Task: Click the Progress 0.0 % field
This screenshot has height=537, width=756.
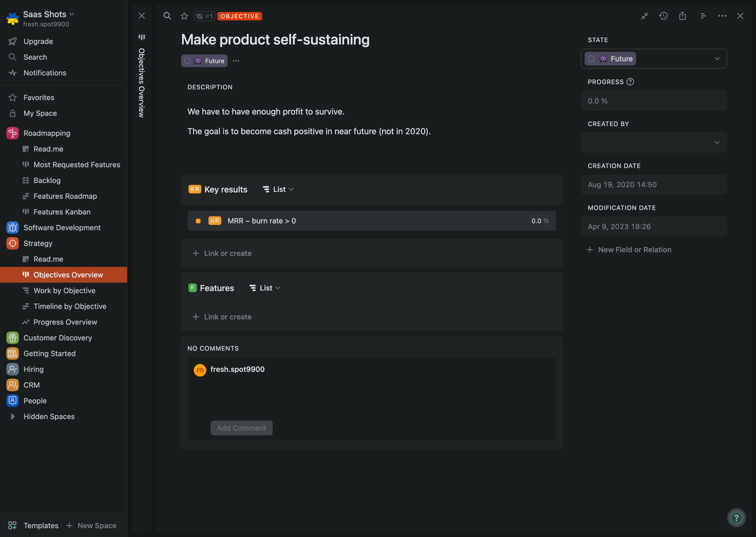Action: coord(653,101)
